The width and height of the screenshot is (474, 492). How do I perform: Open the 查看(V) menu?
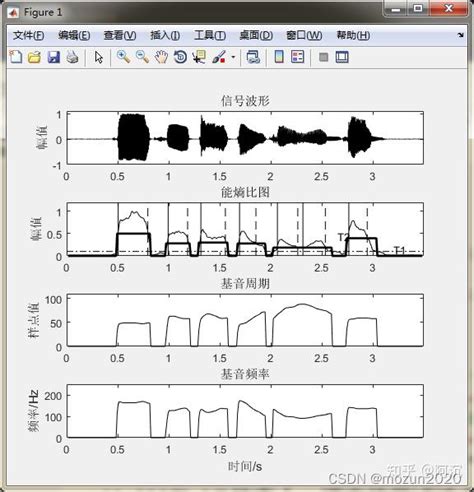120,35
